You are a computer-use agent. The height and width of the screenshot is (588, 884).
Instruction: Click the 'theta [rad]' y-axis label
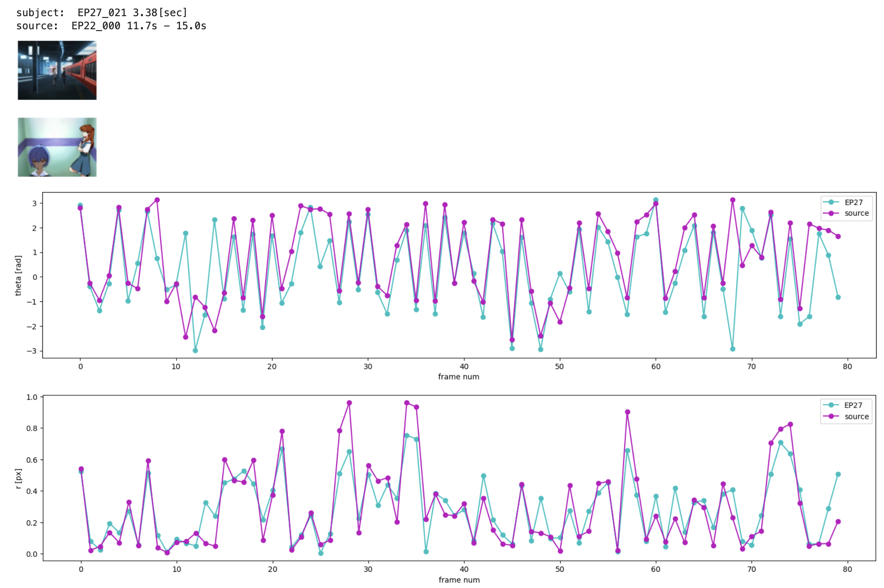click(x=18, y=276)
